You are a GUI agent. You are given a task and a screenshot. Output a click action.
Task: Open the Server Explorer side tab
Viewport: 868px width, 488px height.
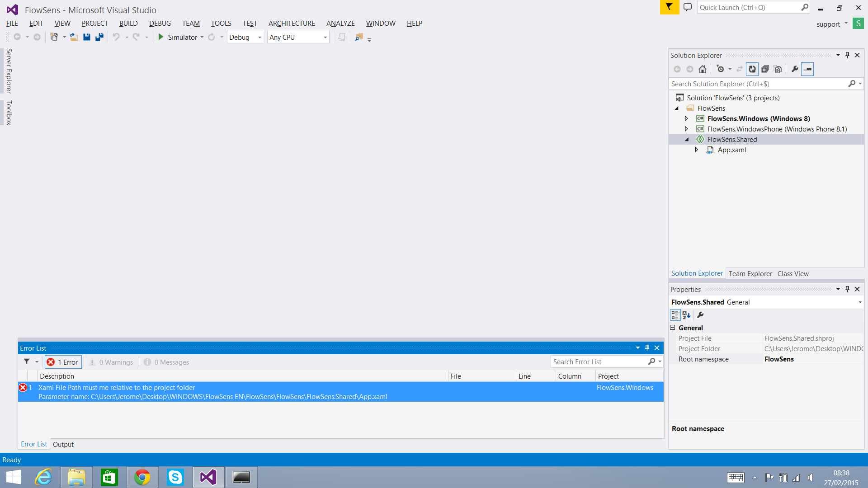point(9,70)
